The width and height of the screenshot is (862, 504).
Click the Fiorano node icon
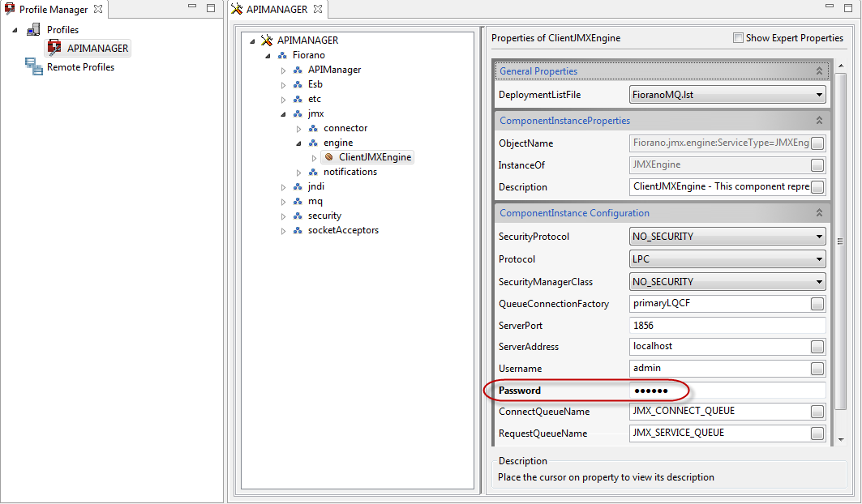[x=282, y=55]
